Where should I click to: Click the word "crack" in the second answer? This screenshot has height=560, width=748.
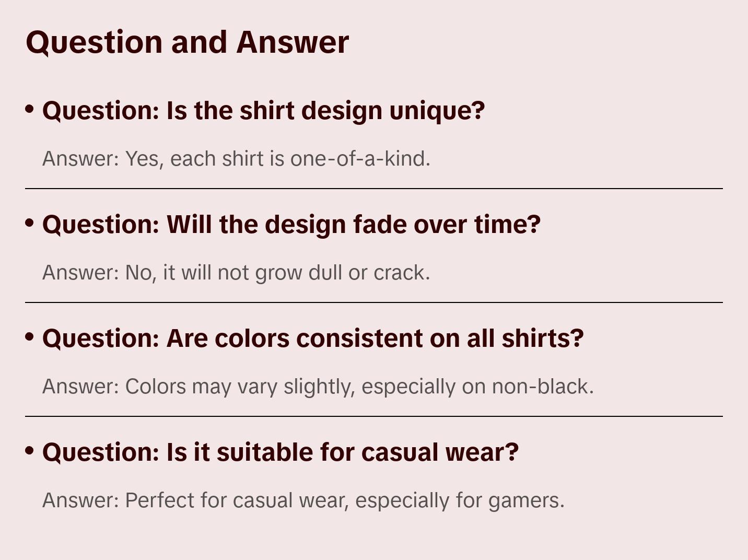click(x=400, y=273)
